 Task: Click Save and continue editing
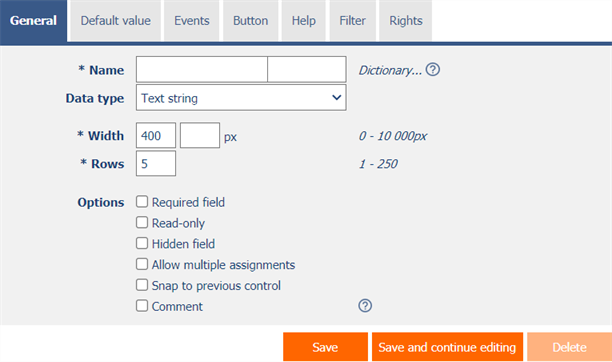coord(447,347)
